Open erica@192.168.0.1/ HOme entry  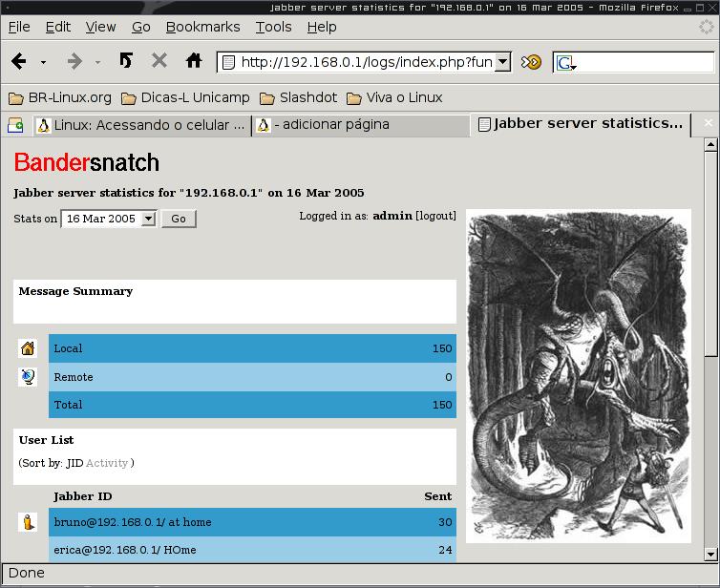tap(125, 550)
